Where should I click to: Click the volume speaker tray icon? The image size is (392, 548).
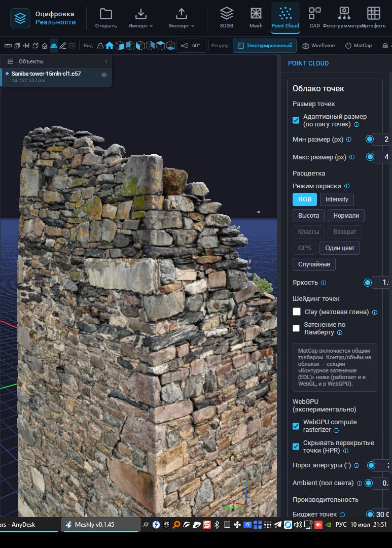[x=298, y=525]
